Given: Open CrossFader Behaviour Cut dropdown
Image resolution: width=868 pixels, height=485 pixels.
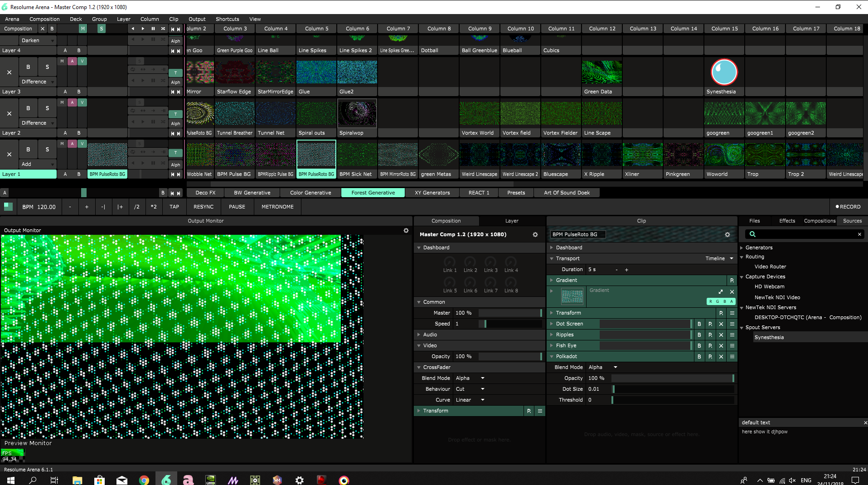Looking at the screenshot, I should (470, 389).
